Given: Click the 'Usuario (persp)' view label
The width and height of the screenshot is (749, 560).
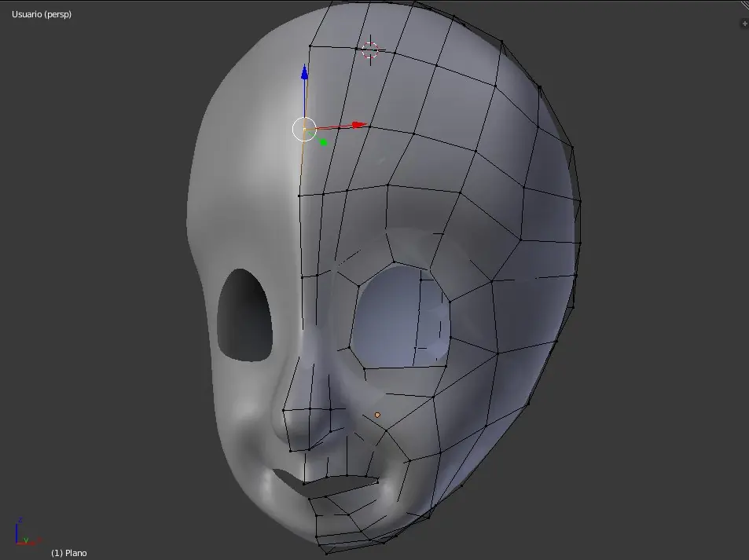Looking at the screenshot, I should (43, 14).
